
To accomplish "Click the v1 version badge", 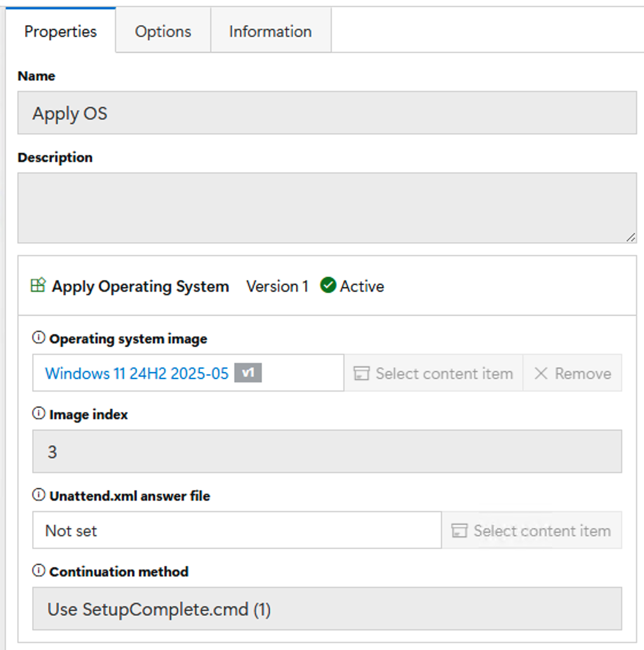I will pos(248,373).
